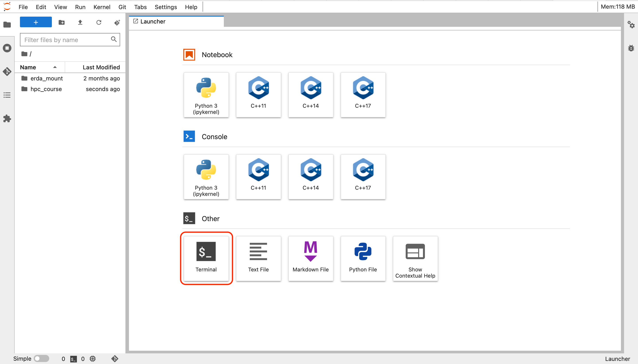The image size is (638, 364).
Task: Refresh the file browser list
Action: (99, 22)
